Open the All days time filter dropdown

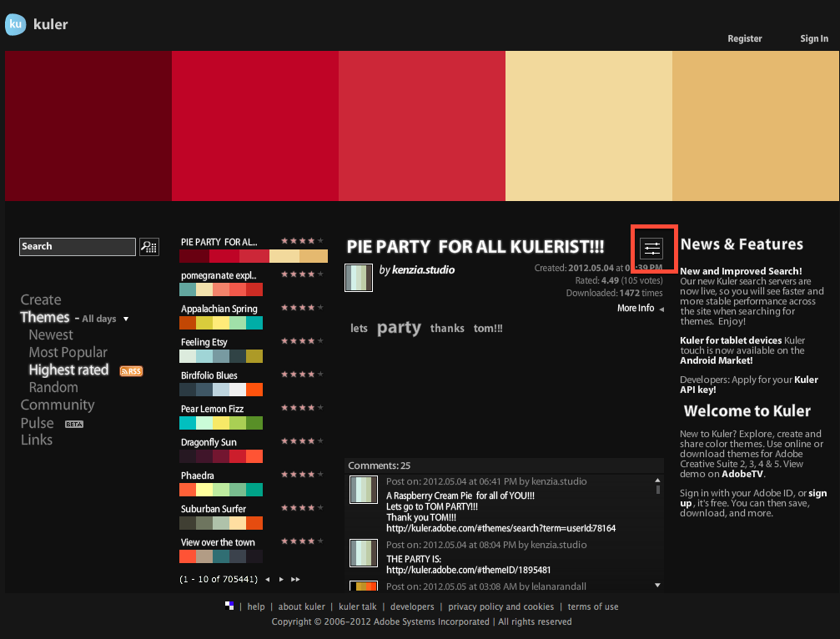coord(105,319)
